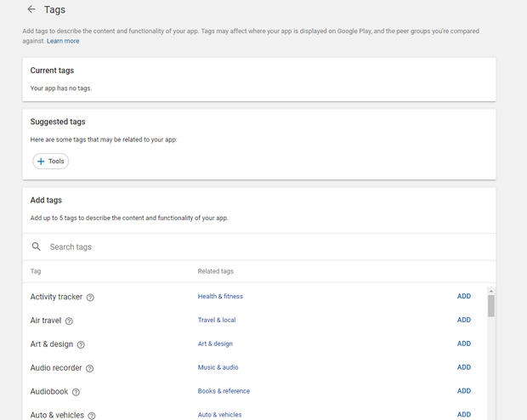This screenshot has height=420, width=527.
Task: Click the tag list scrollbar thumb
Action: coord(490,305)
